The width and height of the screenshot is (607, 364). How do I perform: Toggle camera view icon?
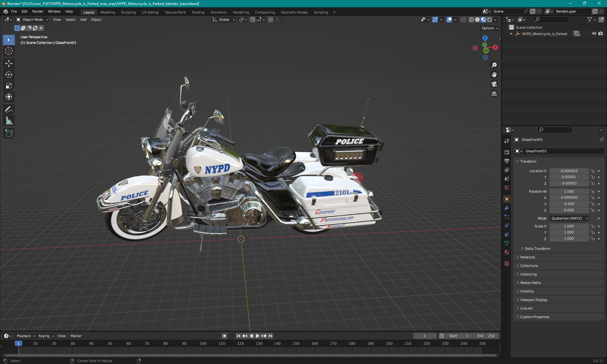pos(494,84)
